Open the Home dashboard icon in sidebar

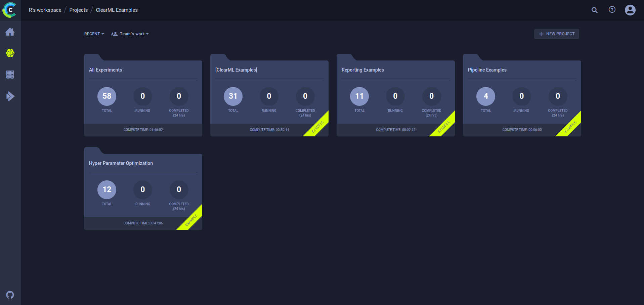10,32
